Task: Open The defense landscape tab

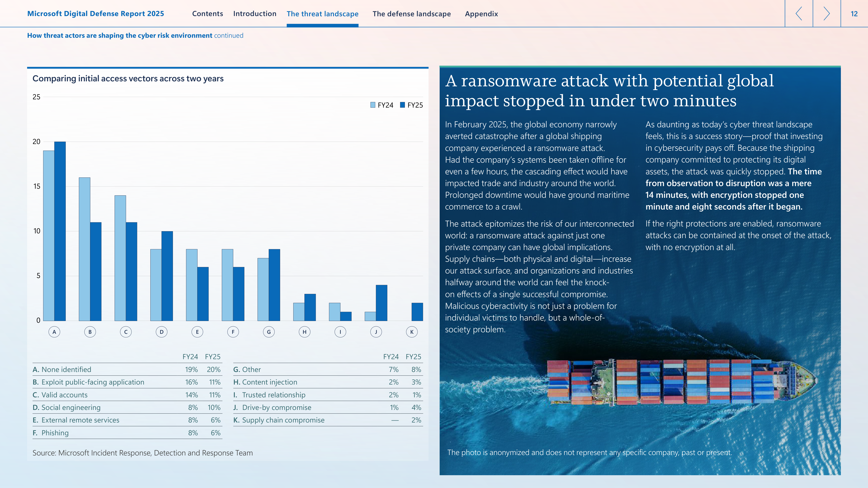Action: pyautogui.click(x=411, y=14)
